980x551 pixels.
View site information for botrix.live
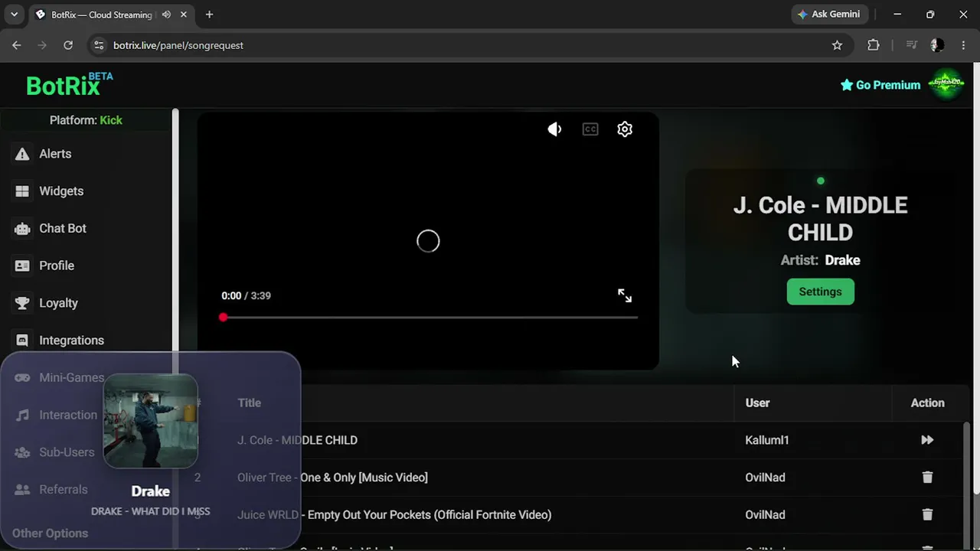coord(98,45)
